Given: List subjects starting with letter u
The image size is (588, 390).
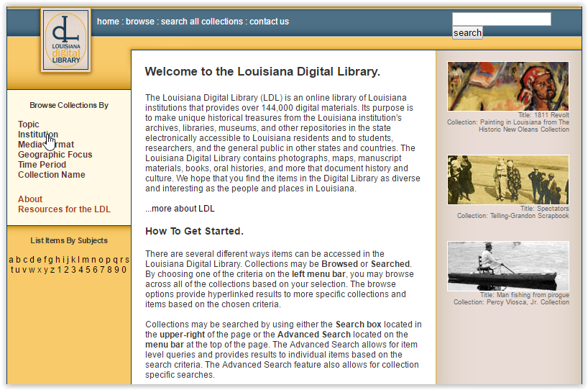Looking at the screenshot, I should click(x=18, y=270).
